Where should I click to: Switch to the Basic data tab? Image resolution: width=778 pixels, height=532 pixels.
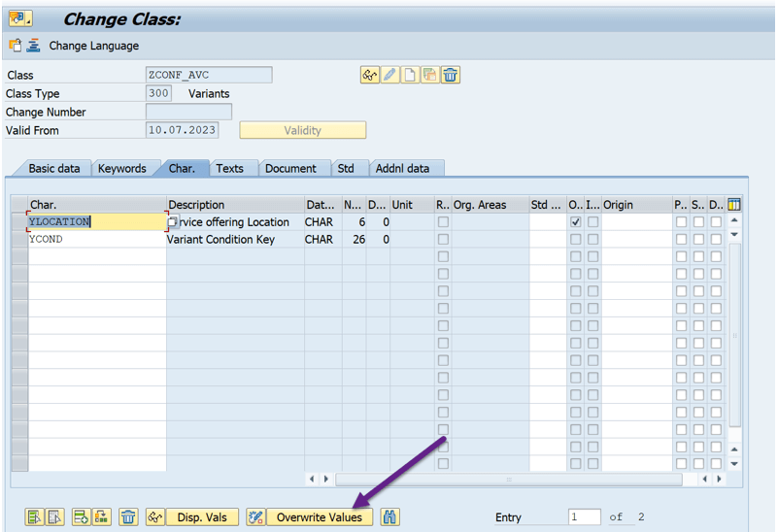pos(54,169)
